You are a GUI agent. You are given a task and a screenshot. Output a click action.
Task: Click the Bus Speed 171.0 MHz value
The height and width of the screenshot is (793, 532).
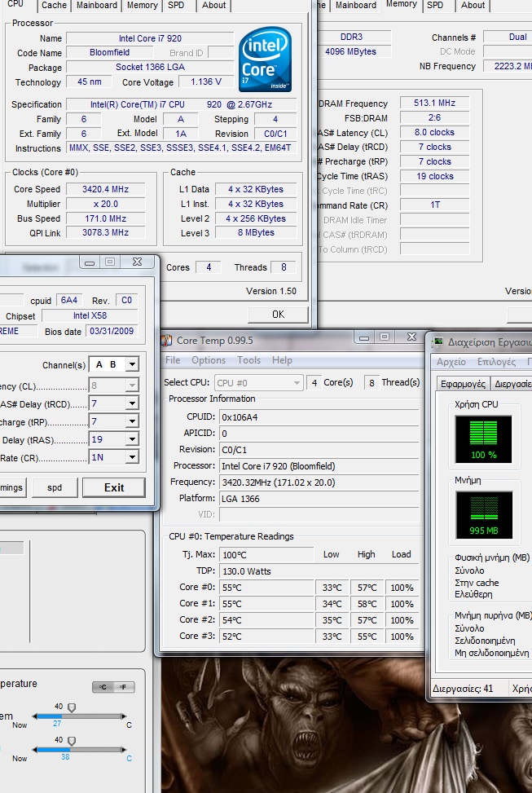(106, 218)
